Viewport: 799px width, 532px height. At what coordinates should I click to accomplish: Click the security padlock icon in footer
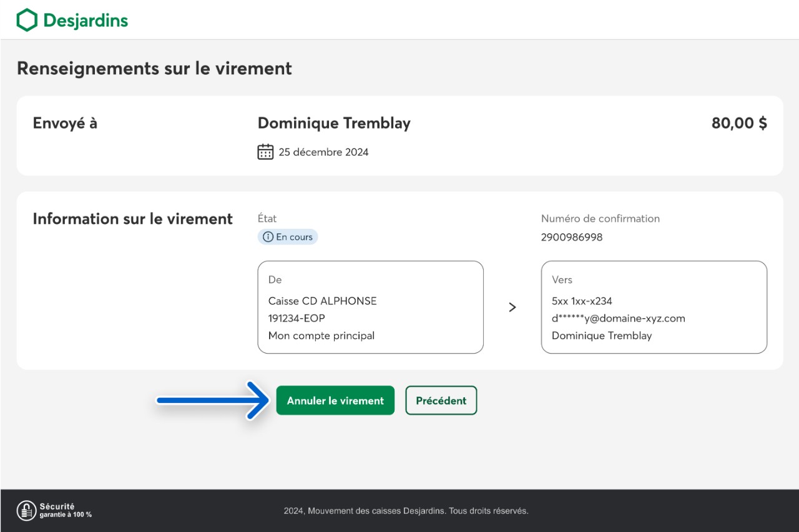pos(26,510)
